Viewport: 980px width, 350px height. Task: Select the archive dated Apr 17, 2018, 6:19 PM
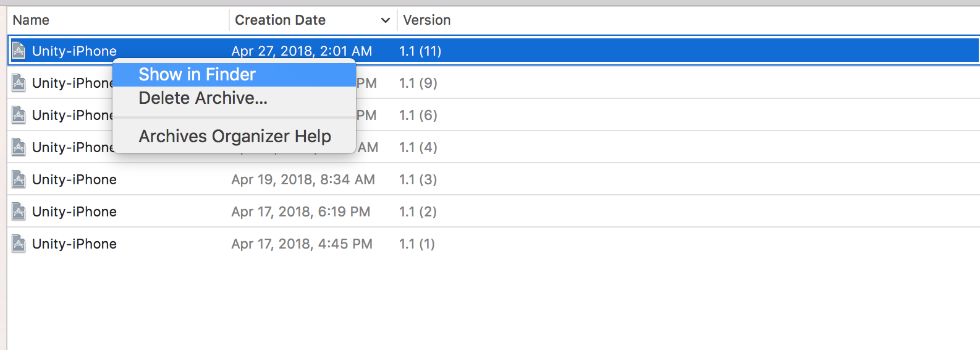click(x=300, y=211)
